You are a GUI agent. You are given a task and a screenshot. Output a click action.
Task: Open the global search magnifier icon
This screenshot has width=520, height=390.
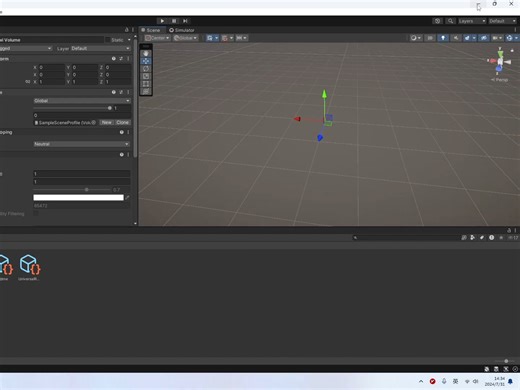450,21
